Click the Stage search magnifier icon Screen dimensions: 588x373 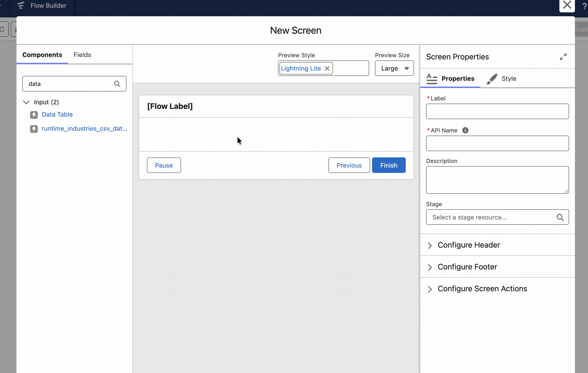[x=560, y=217]
